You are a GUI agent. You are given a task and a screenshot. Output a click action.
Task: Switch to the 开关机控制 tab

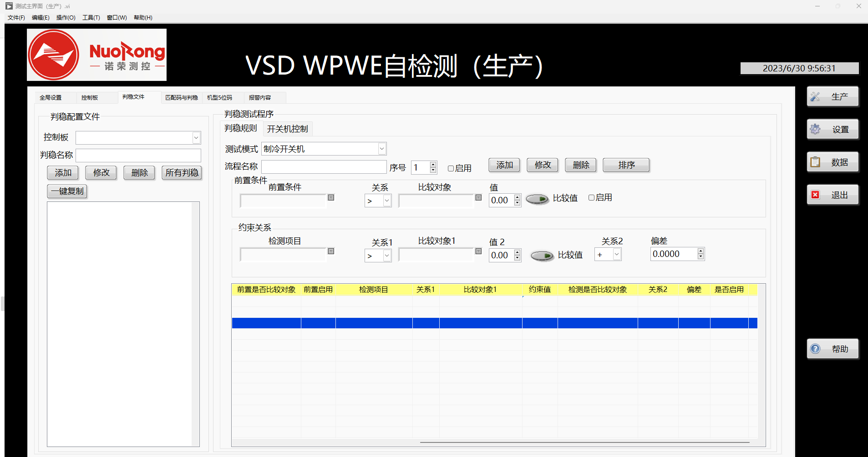(287, 129)
